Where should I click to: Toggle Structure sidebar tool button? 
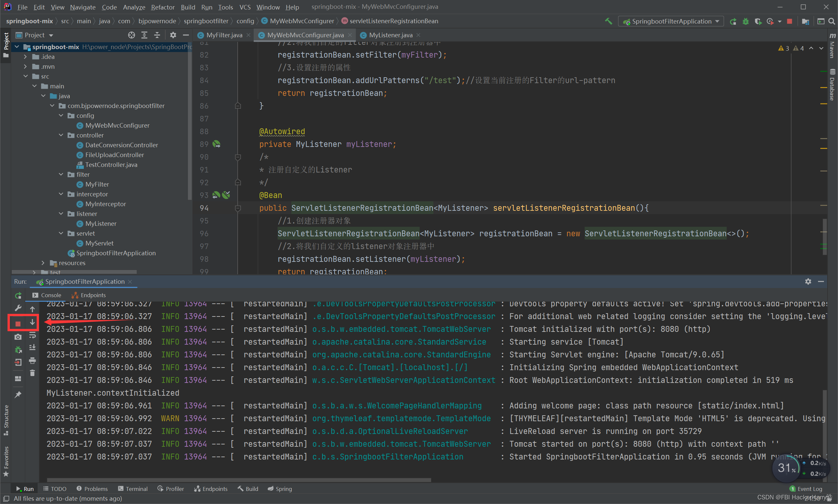tap(6, 420)
